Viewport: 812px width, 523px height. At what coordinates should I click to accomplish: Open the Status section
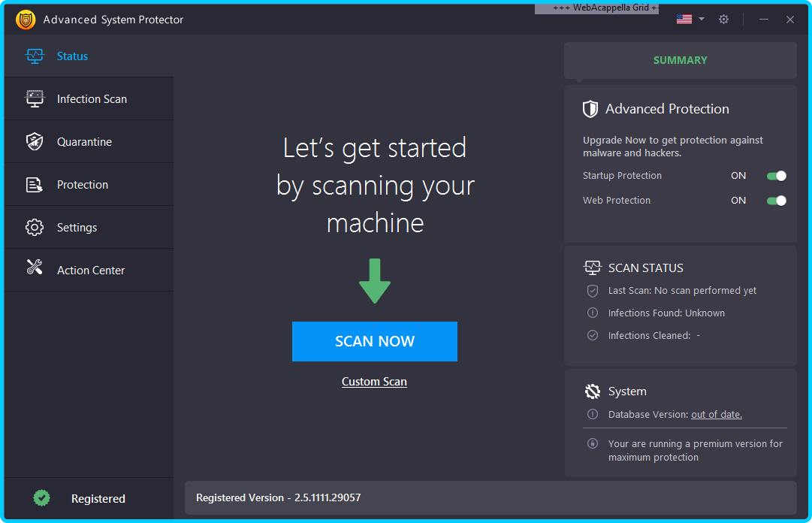point(89,56)
